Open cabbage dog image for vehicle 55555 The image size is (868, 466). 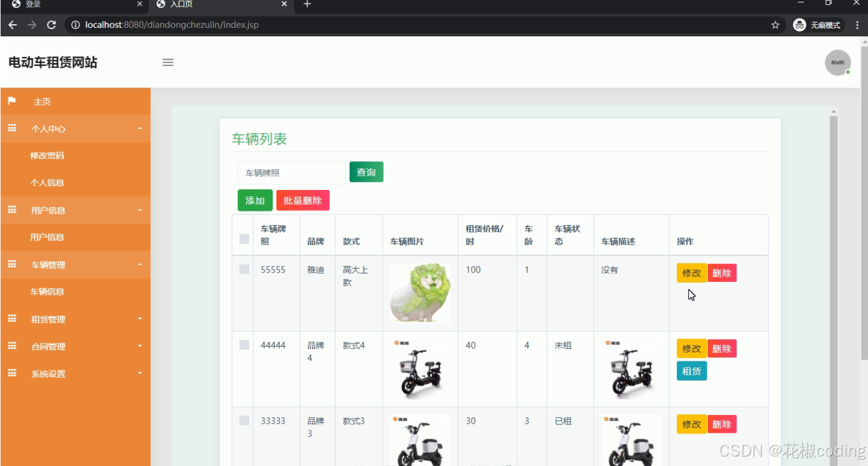point(420,293)
